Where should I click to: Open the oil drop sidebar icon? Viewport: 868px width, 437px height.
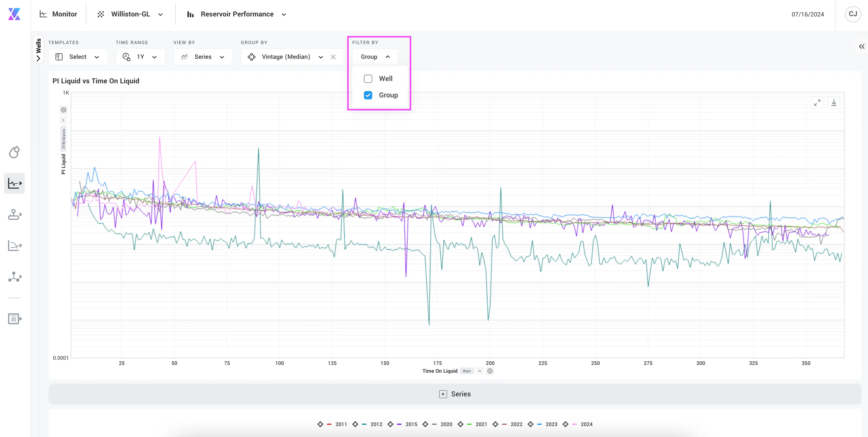click(x=14, y=152)
